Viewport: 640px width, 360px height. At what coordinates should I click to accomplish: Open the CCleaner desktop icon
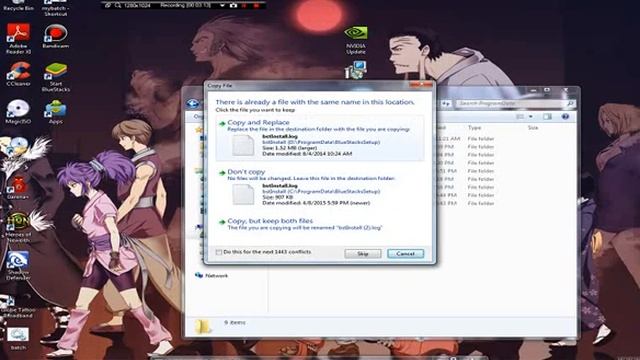point(18,74)
